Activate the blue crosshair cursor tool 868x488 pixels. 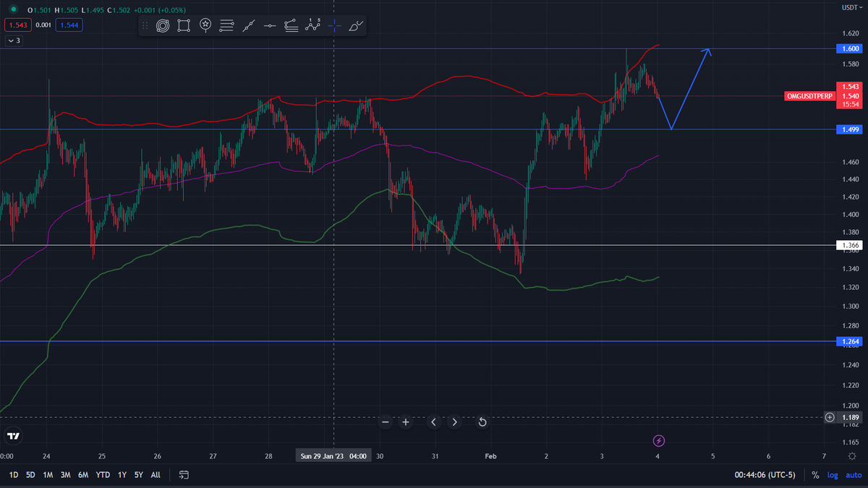point(334,26)
